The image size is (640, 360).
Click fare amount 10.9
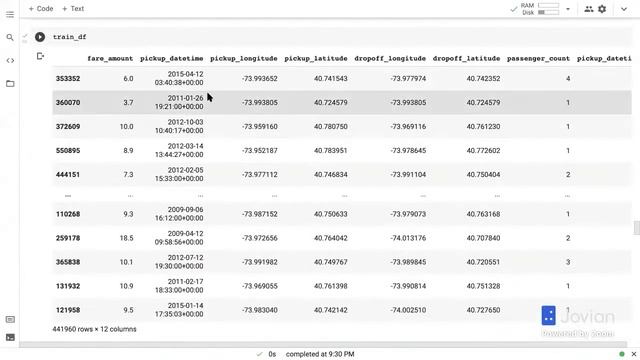click(x=127, y=286)
